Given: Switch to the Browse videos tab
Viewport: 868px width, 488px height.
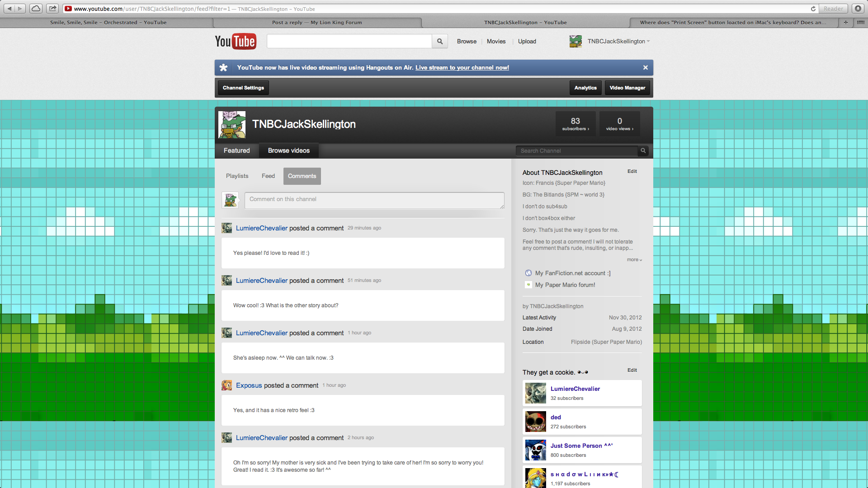Looking at the screenshot, I should click(x=288, y=150).
